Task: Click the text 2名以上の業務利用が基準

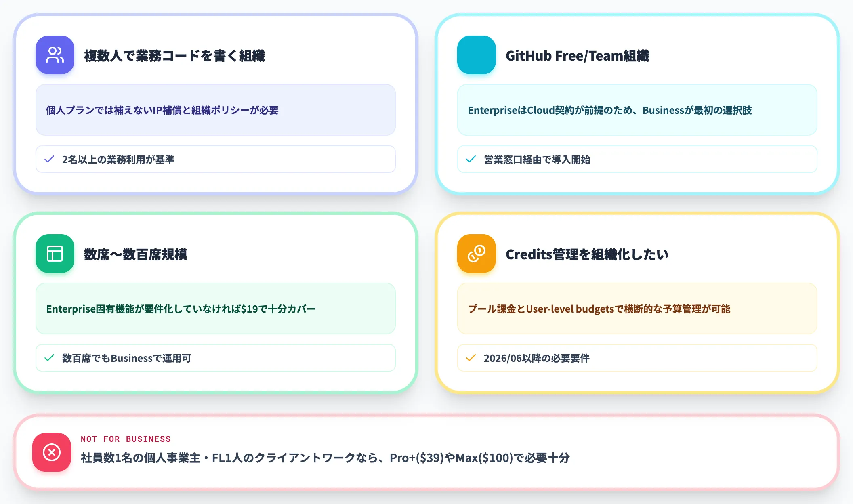Action: 118,160
